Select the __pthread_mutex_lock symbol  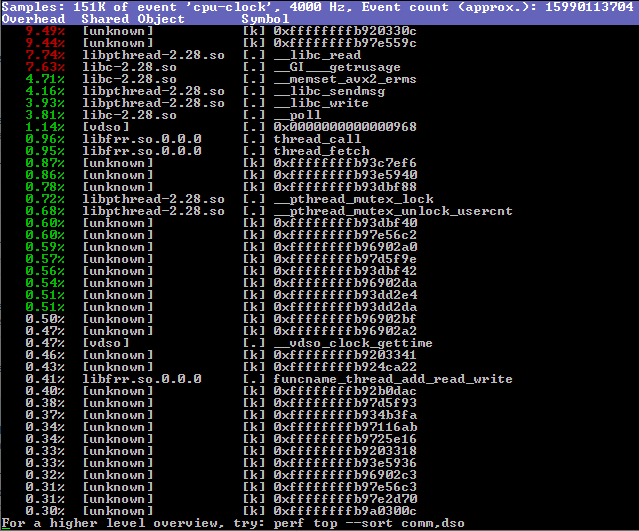click(x=353, y=199)
